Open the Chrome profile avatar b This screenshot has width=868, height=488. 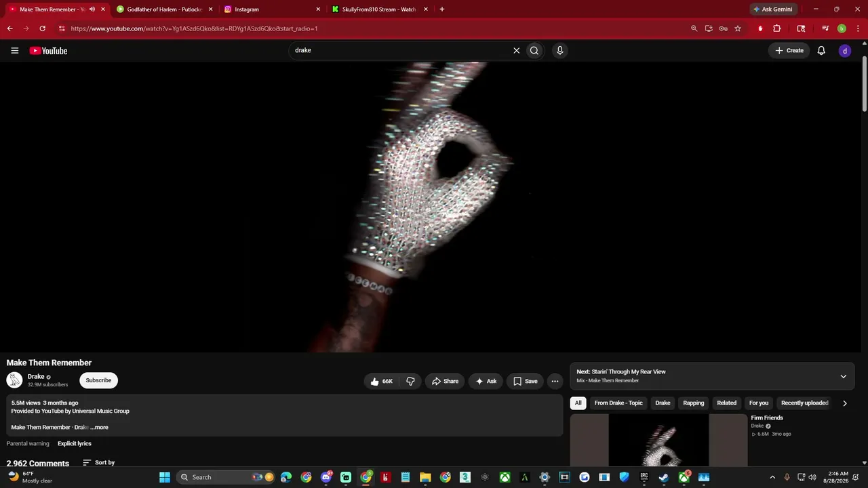coord(842,28)
